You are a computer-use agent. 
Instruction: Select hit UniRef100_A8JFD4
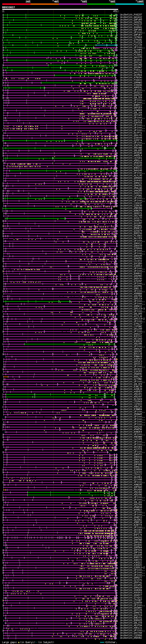click(x=131, y=625)
